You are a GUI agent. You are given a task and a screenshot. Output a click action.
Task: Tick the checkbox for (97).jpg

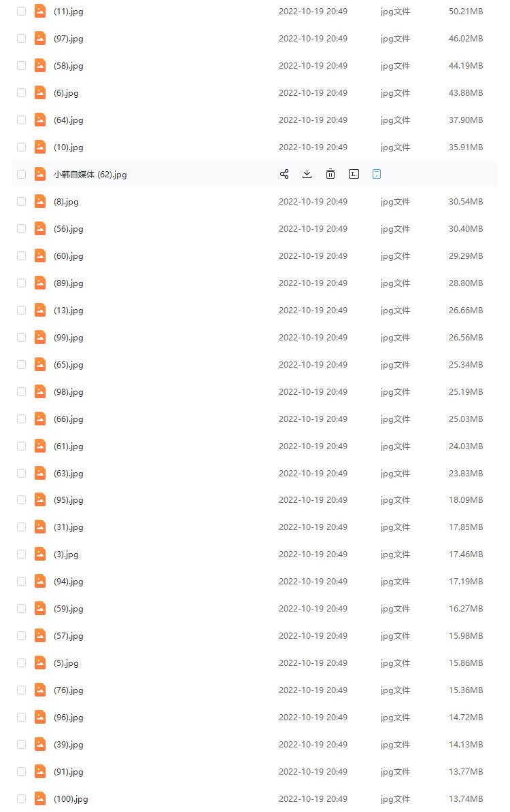click(x=22, y=39)
